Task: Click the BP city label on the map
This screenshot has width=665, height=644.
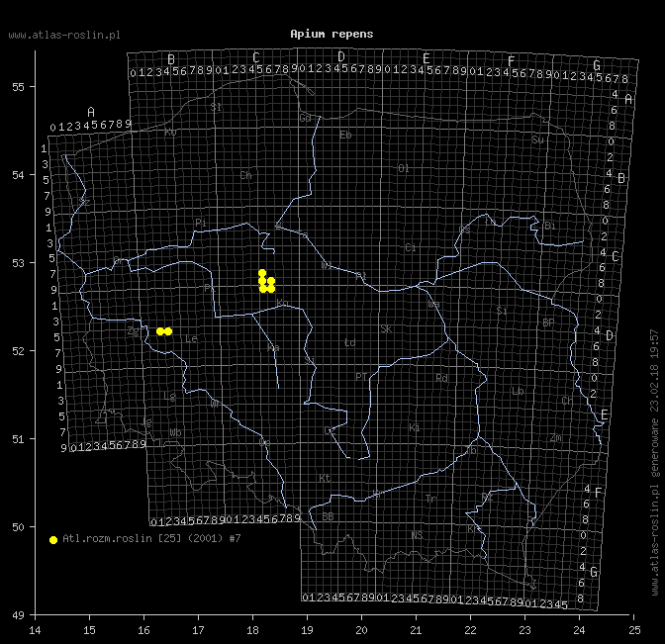Action: coord(548,323)
